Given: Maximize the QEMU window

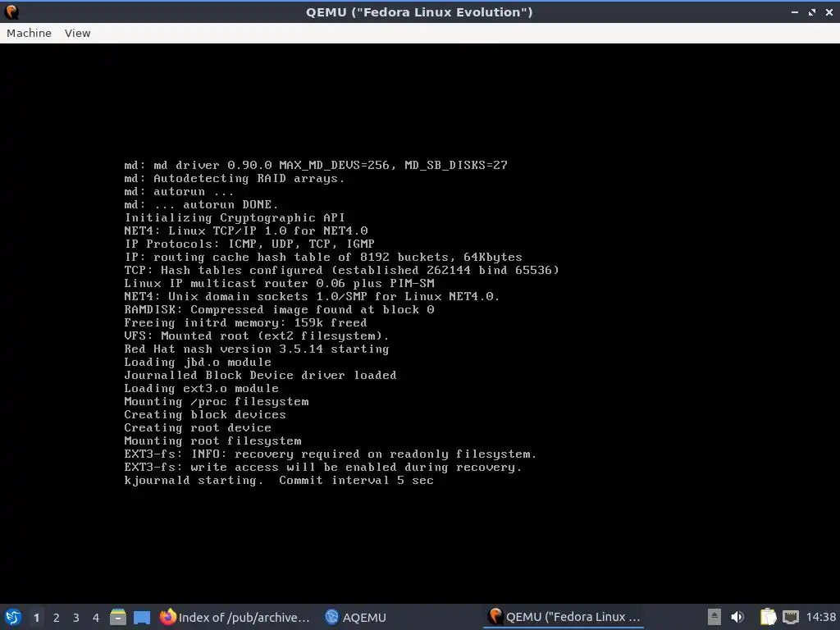Looking at the screenshot, I should [812, 11].
